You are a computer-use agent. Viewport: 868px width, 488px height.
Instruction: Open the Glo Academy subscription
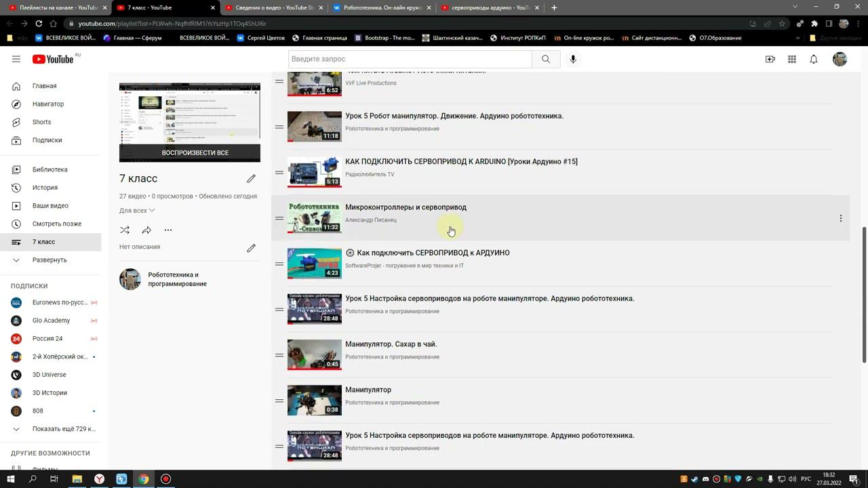(x=50, y=321)
